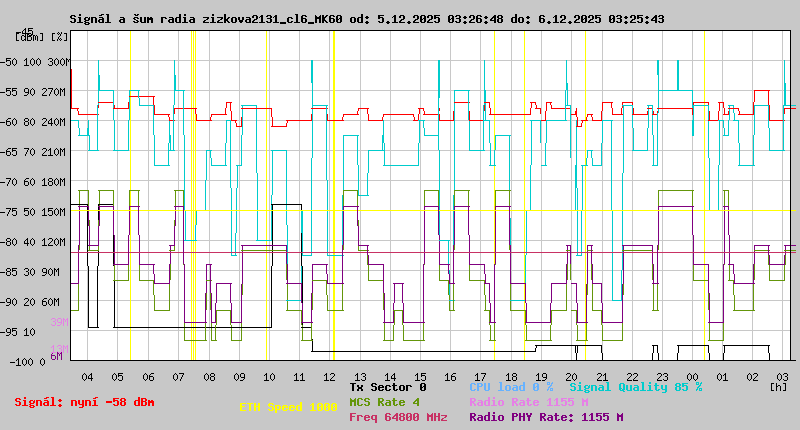The width and height of the screenshot is (800, 430).
Task: Select the pink 'Radio Rate 1155 M' legend
Action: 528,402
